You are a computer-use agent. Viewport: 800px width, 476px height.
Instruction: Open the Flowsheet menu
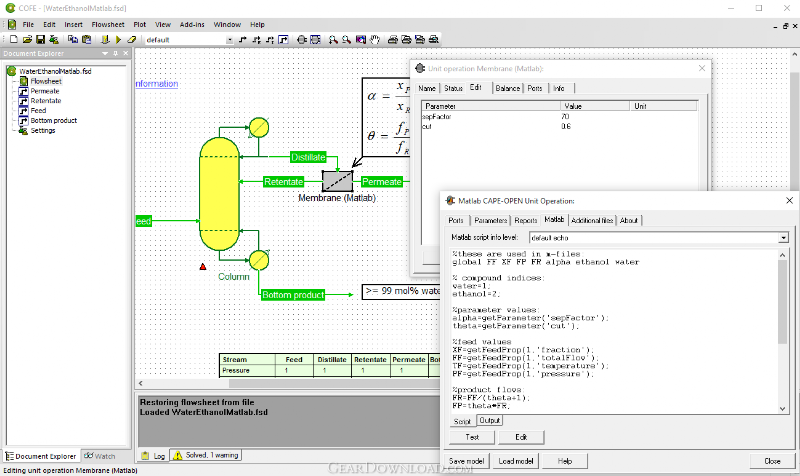tap(108, 24)
